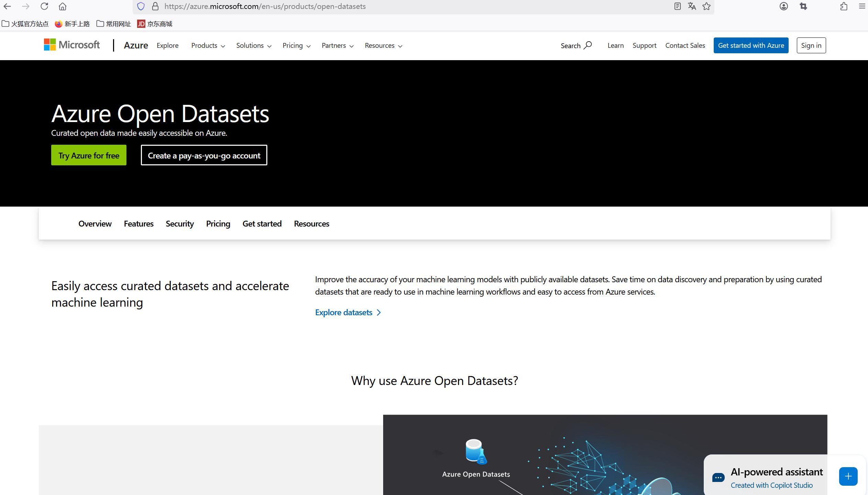Image resolution: width=868 pixels, height=495 pixels.
Task: Expand assistant with the blue plus button
Action: tap(848, 476)
